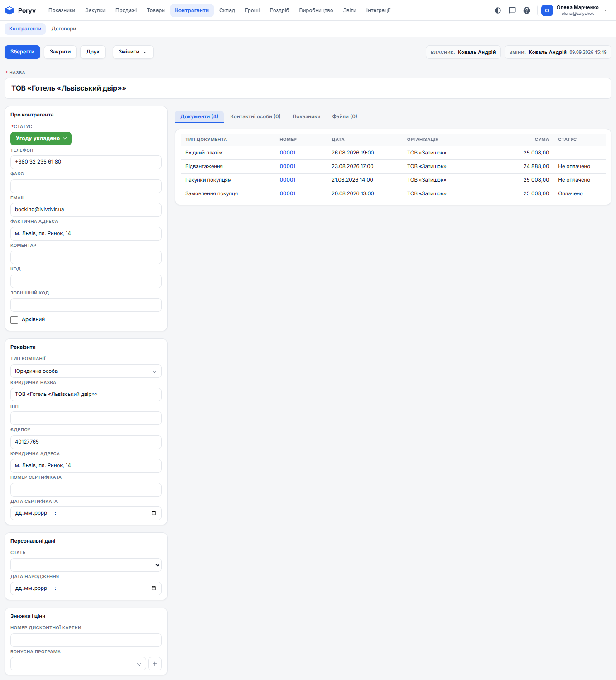Open document 00001 of Рахунки покупцям
This screenshot has height=680, width=616.
click(x=288, y=180)
